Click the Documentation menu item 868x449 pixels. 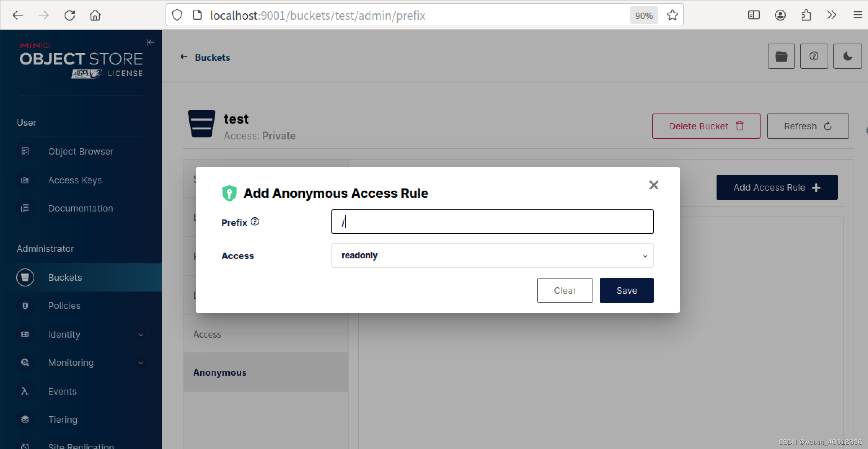tap(80, 208)
